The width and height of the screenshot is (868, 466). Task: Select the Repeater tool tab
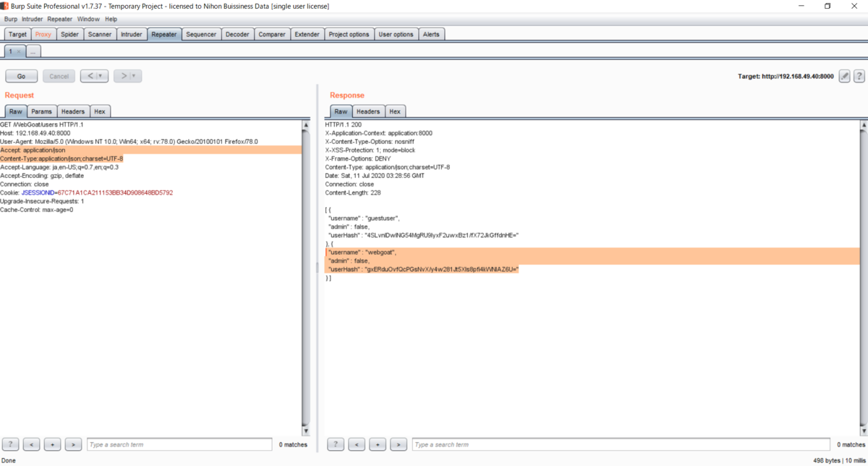(165, 34)
